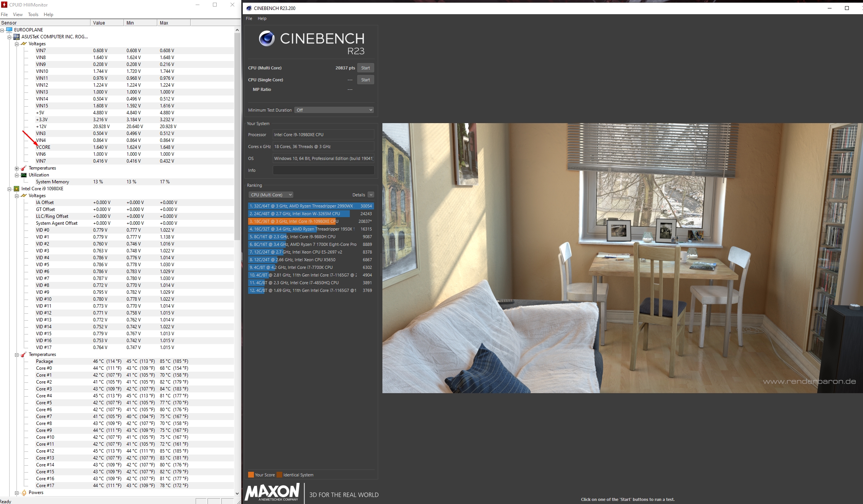Start the CPU Single Core test
This screenshot has width=863, height=504.
click(x=365, y=80)
